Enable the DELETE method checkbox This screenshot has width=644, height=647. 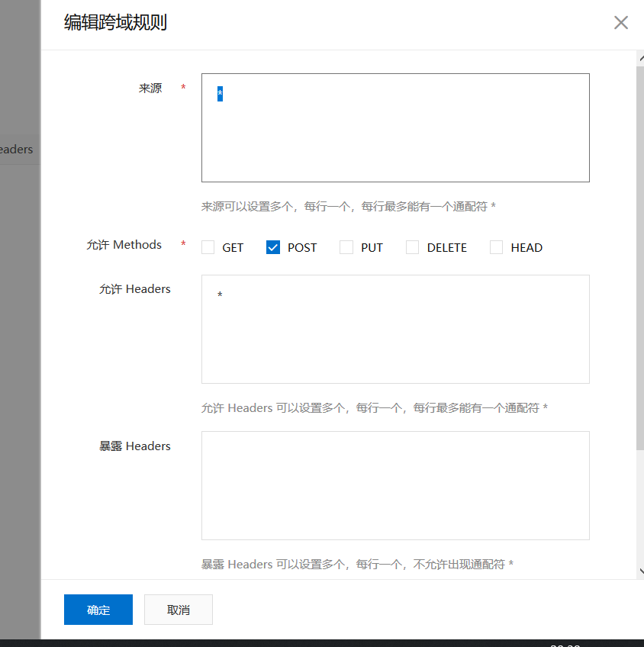(412, 247)
